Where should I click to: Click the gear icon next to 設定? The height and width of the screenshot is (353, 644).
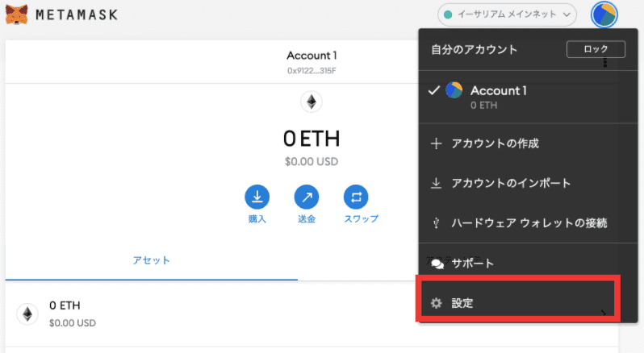tap(436, 303)
